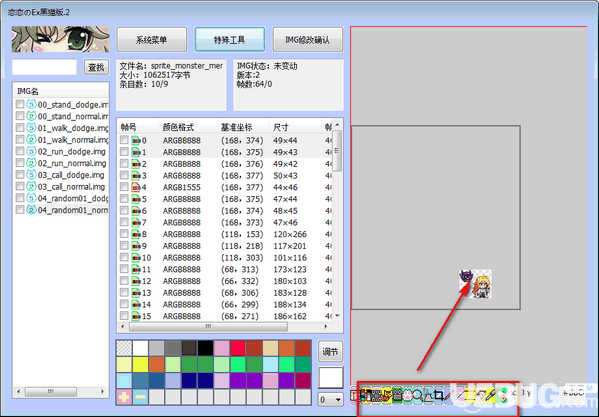Check the 01_walk_normal.img checkbox
Screen dimensions: 599x417
pyautogui.click(x=20, y=139)
